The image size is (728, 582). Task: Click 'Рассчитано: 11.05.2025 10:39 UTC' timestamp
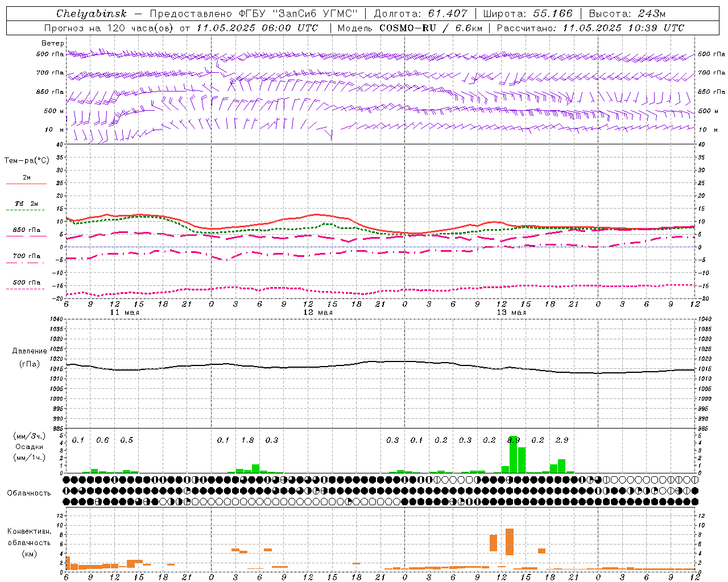click(590, 28)
